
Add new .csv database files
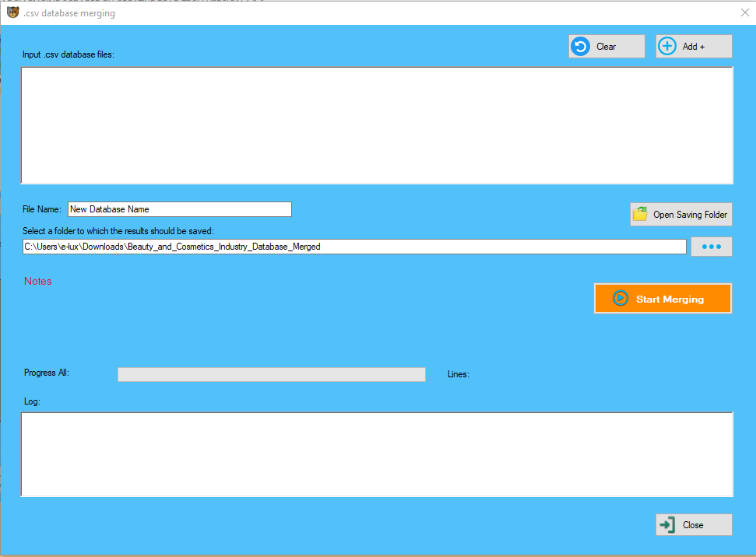click(693, 46)
